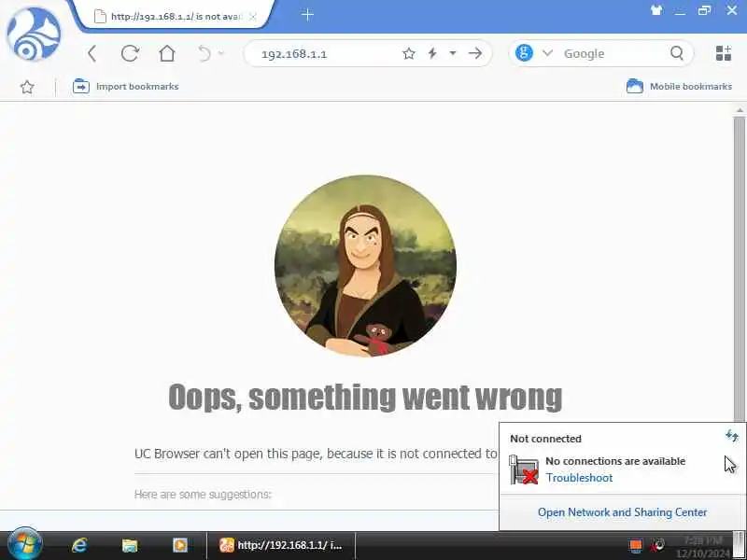Image resolution: width=747 pixels, height=560 pixels.
Task: Click the lightning speed mode icon
Action: [x=432, y=53]
